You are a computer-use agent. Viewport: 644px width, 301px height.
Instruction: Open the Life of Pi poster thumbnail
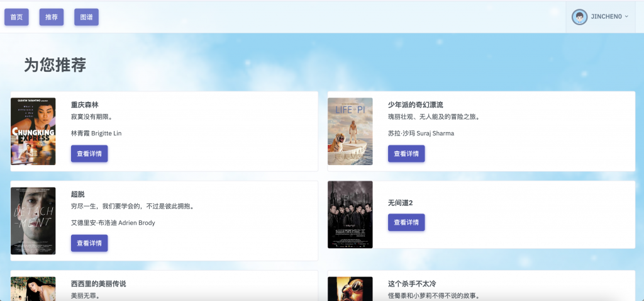[350, 131]
